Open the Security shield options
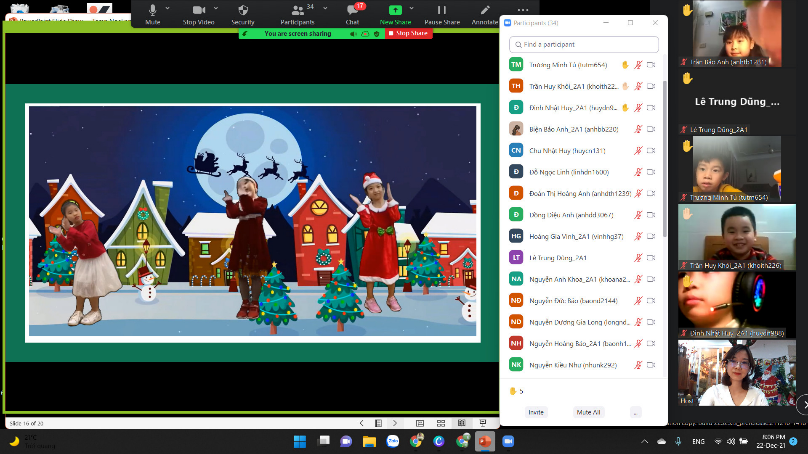 tap(243, 9)
